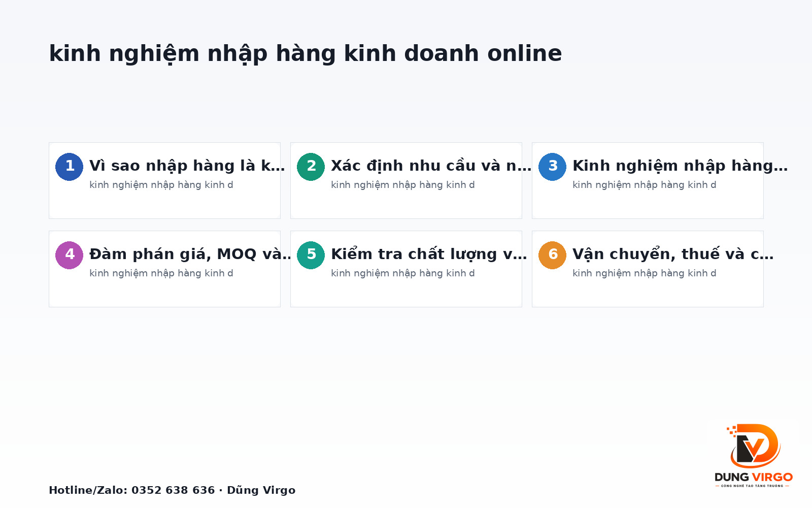Click the blue number 3 circle
Screen dimensions: 812x508
point(552,167)
